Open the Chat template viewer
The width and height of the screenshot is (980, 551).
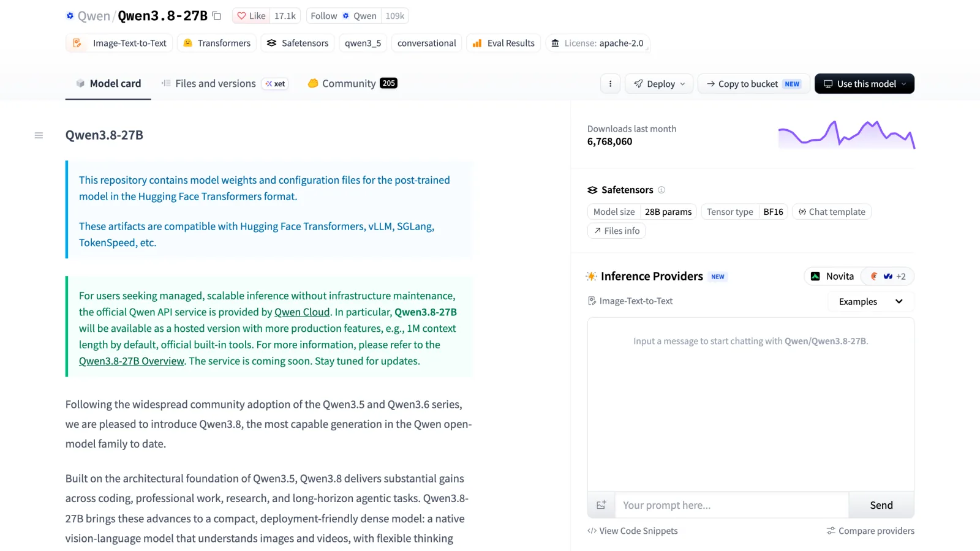pos(832,212)
